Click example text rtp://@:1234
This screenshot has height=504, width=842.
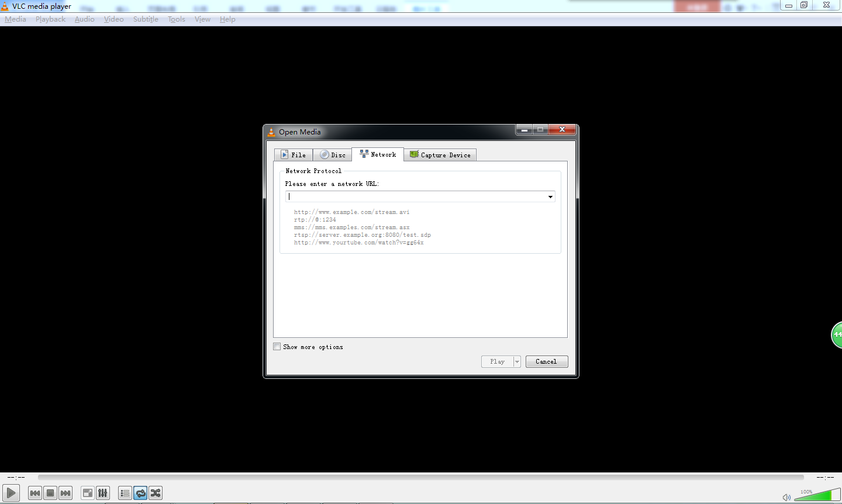[315, 220]
